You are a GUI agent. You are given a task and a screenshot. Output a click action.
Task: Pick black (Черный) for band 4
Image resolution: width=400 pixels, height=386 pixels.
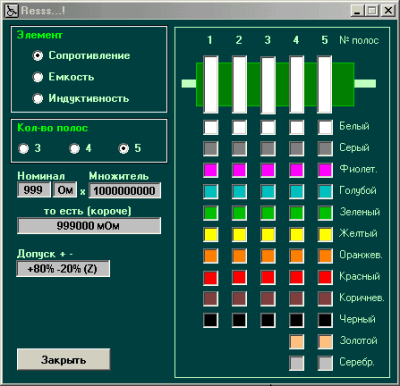(297, 320)
